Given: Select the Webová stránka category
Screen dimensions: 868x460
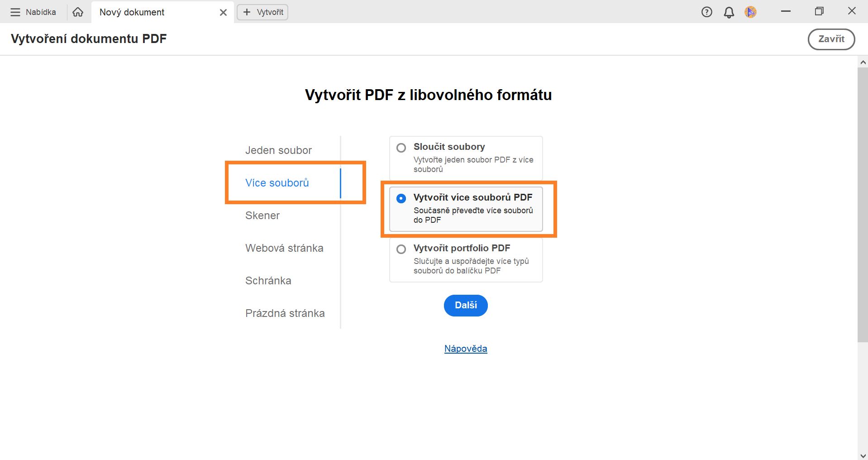Looking at the screenshot, I should [284, 248].
